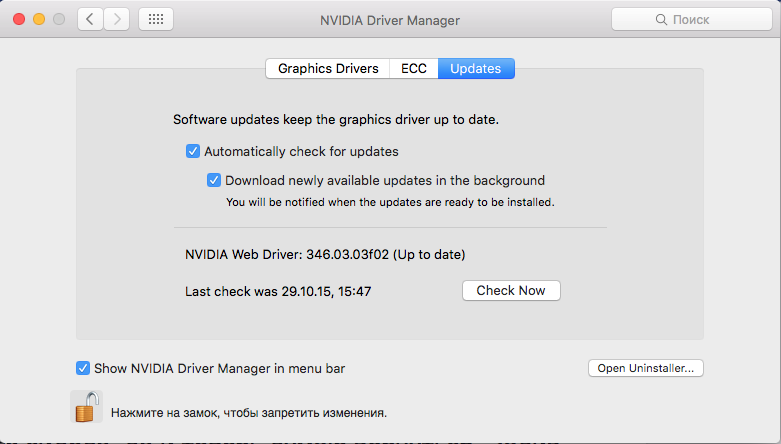Click the NVIDIA Web Driver version text
The height and width of the screenshot is (444, 781).
[x=325, y=254]
